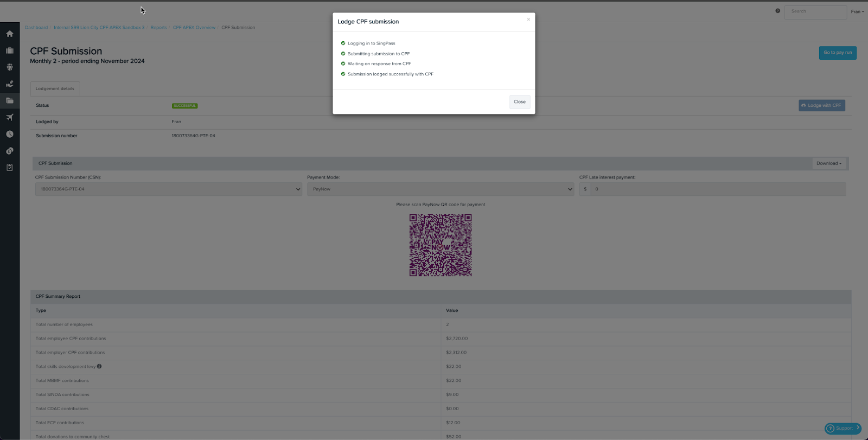Click the Lodge CPF submission dialog title

(x=368, y=22)
